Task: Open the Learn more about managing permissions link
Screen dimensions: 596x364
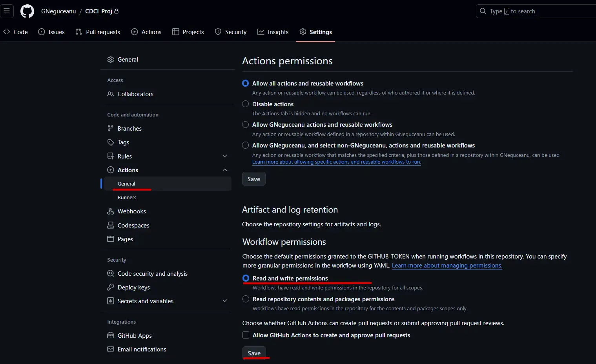Action: coord(447,266)
